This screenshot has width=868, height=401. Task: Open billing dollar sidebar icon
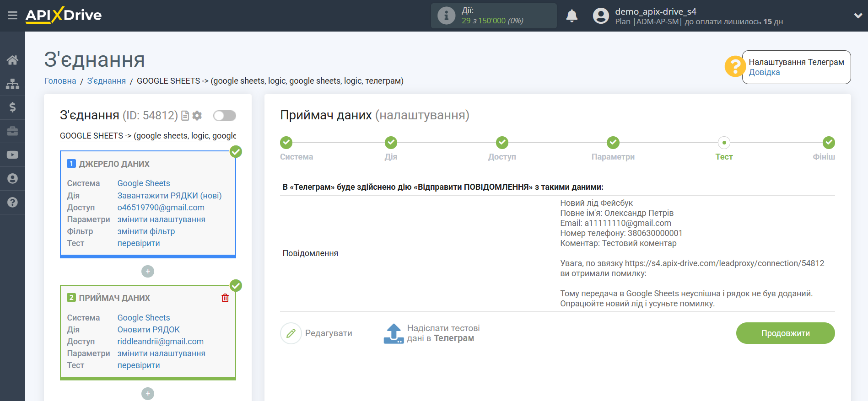pyautogui.click(x=12, y=107)
